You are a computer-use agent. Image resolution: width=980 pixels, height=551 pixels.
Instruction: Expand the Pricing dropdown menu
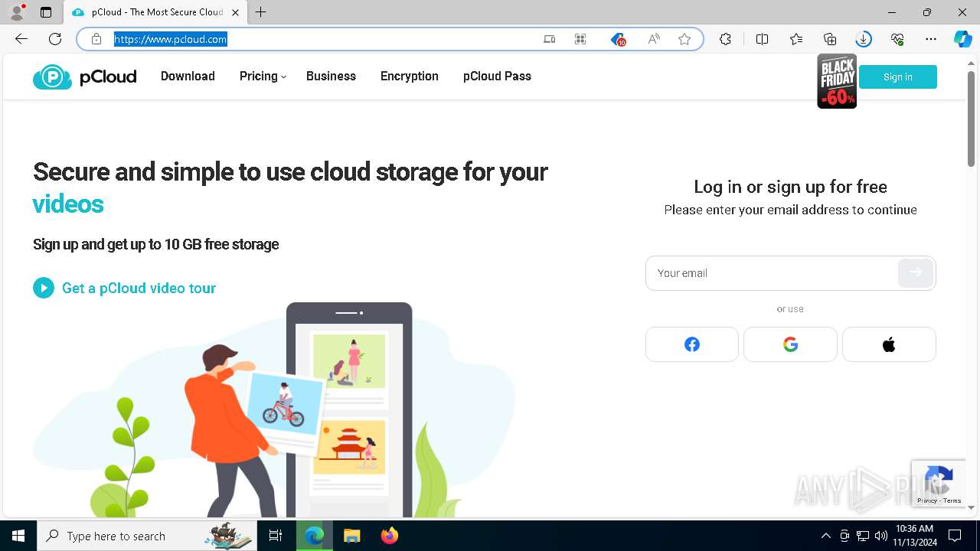click(263, 76)
